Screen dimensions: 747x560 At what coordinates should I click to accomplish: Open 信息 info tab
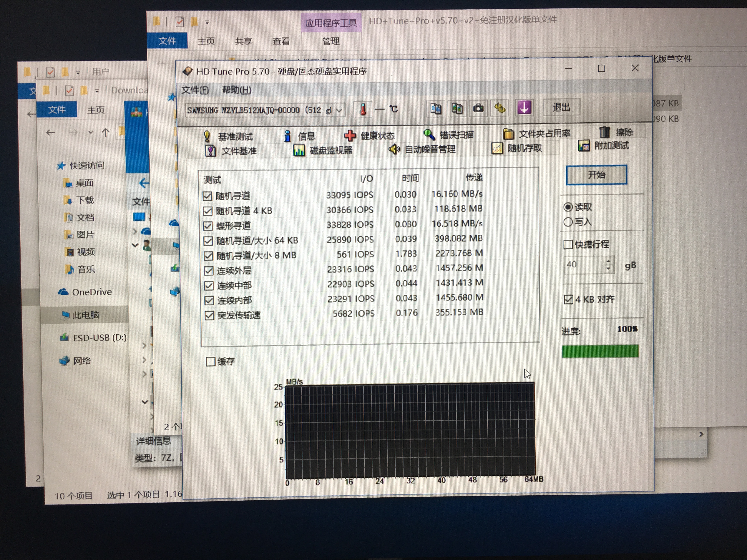point(300,136)
